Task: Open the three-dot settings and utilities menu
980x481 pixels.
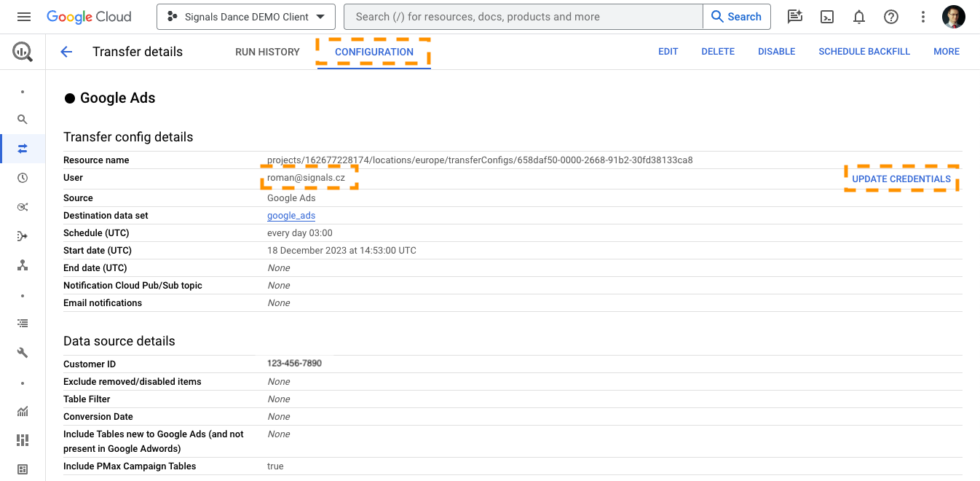Action: click(923, 17)
